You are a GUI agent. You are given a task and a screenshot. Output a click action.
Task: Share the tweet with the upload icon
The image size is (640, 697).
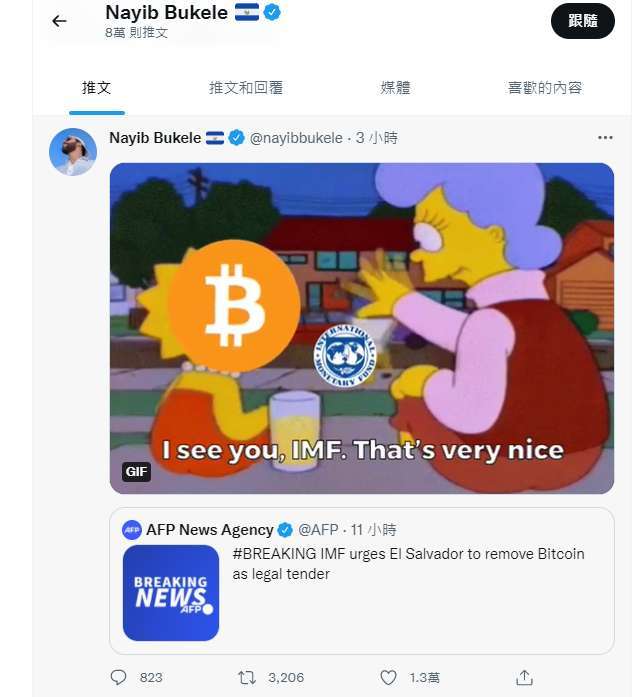(524, 678)
